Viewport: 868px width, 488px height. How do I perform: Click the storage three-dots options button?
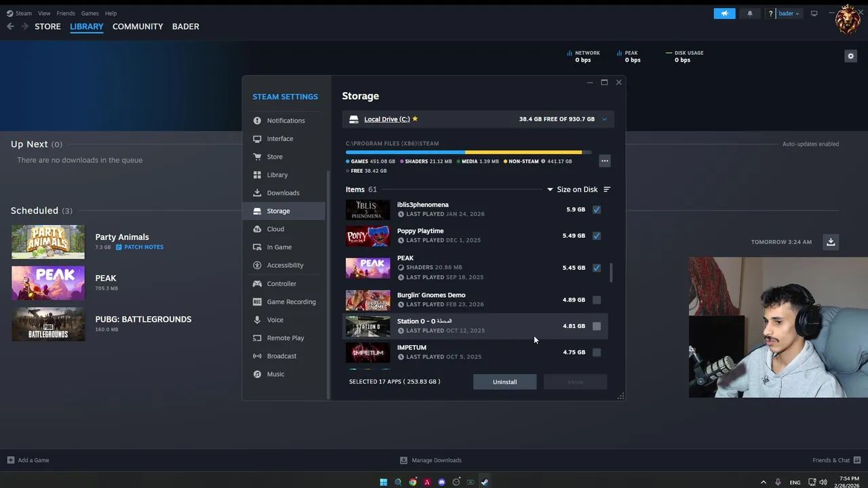(x=605, y=161)
